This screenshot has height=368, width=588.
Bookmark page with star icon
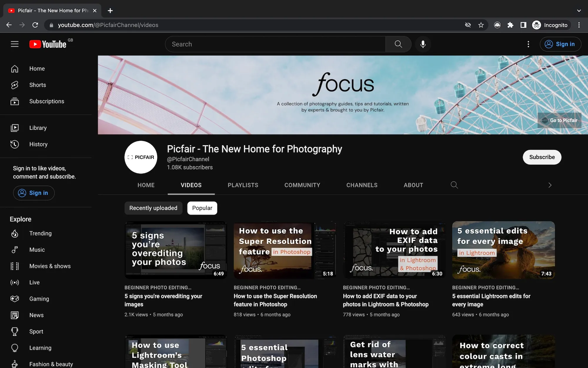[481, 25]
